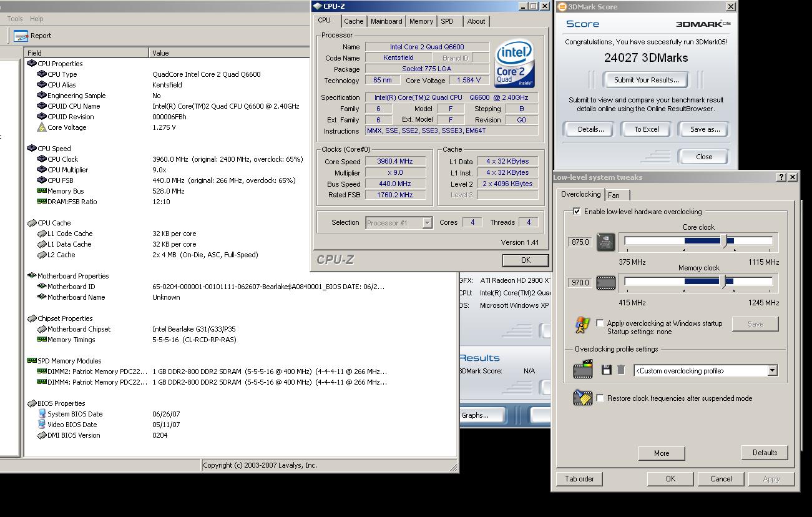
Task: Click the Field column header
Action: pyautogui.click(x=86, y=53)
